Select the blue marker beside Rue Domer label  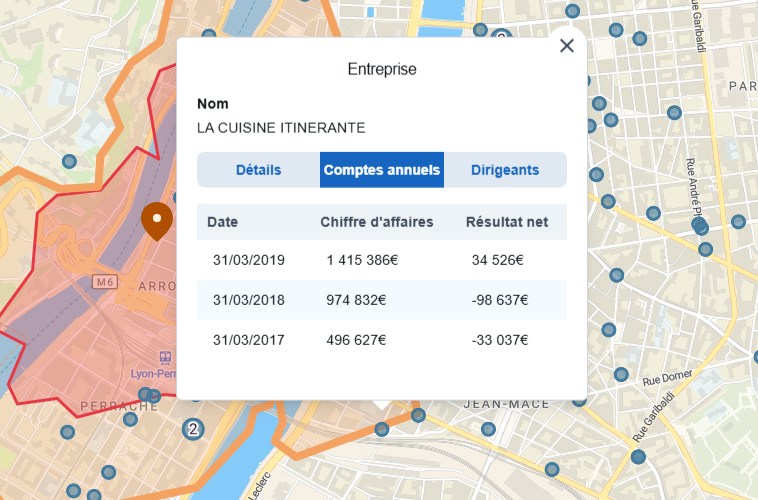point(621,375)
